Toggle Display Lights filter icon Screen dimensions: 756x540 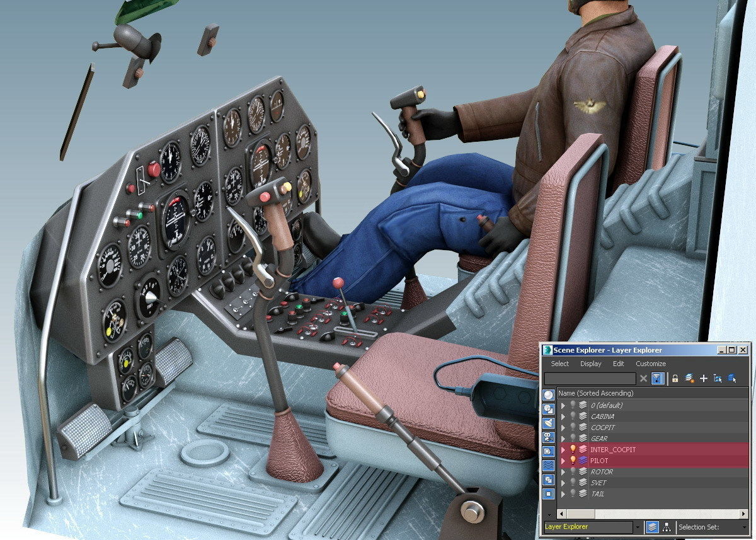tap(548, 423)
